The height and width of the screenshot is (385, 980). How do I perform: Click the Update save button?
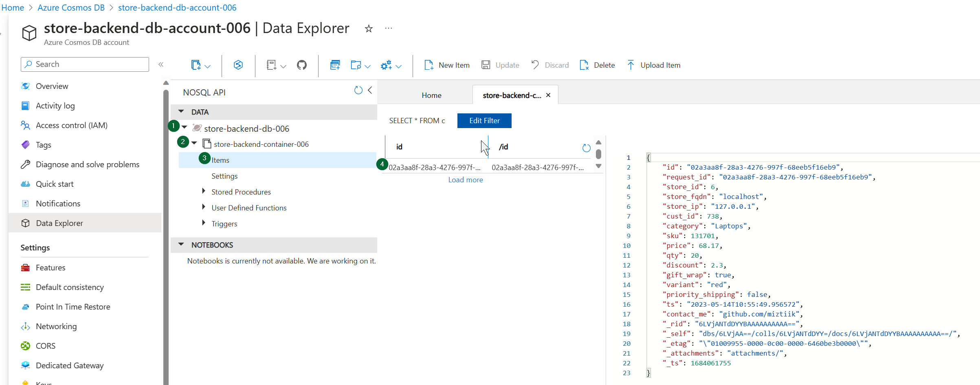point(500,65)
